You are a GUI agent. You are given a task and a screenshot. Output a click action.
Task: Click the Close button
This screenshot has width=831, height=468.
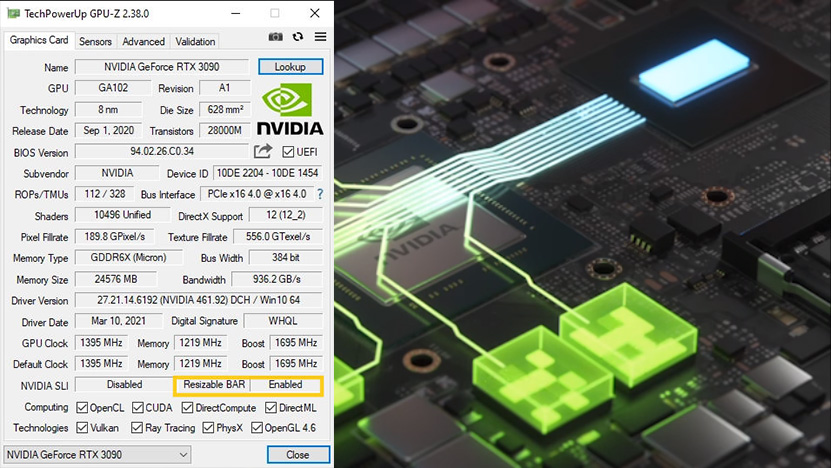[x=298, y=455]
